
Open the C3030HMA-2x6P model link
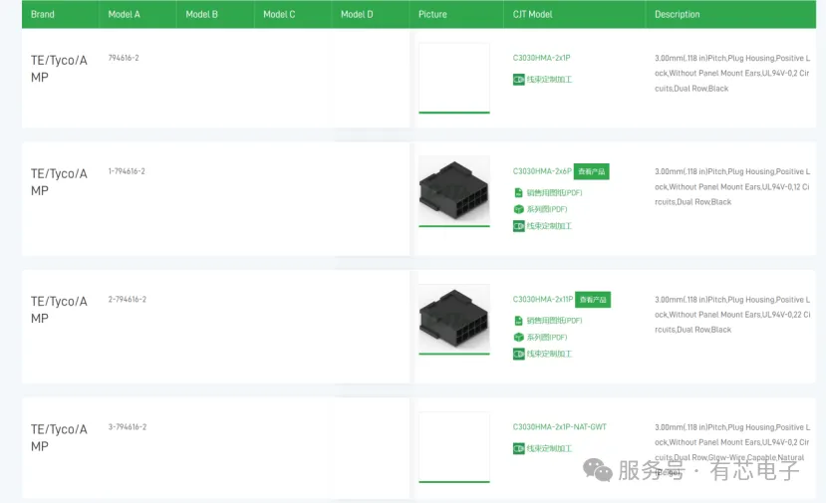542,171
